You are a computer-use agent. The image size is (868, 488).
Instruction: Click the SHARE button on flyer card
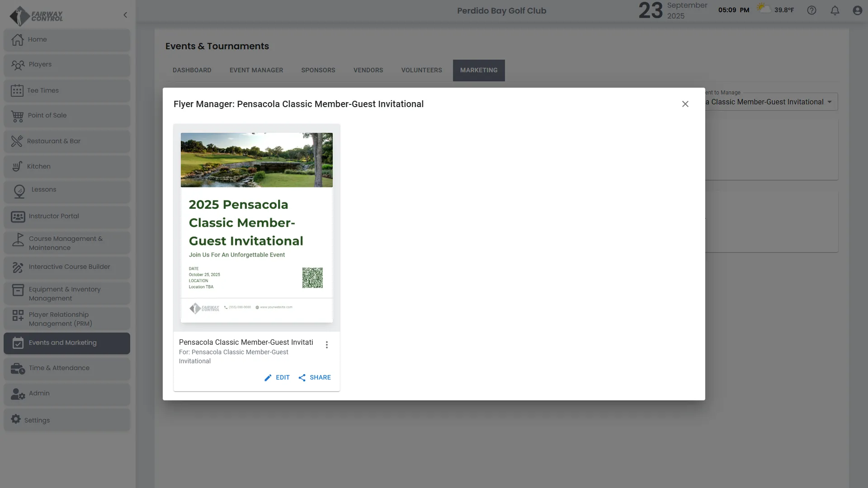[315, 378]
